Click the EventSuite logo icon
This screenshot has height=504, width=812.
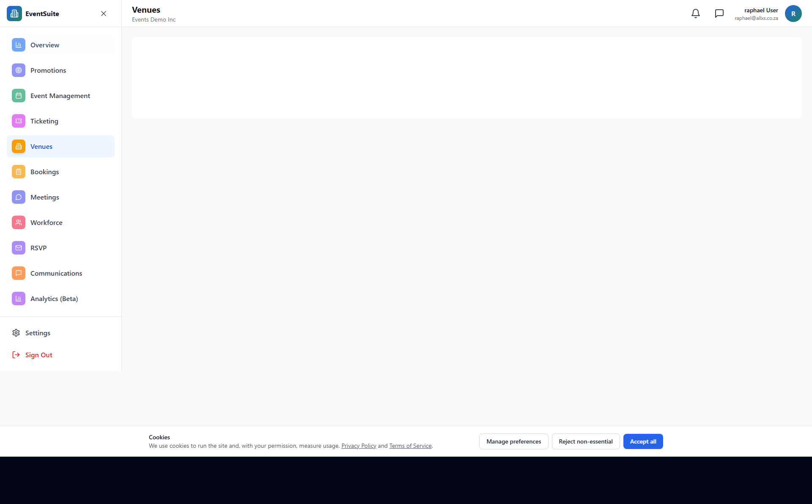pyautogui.click(x=14, y=14)
